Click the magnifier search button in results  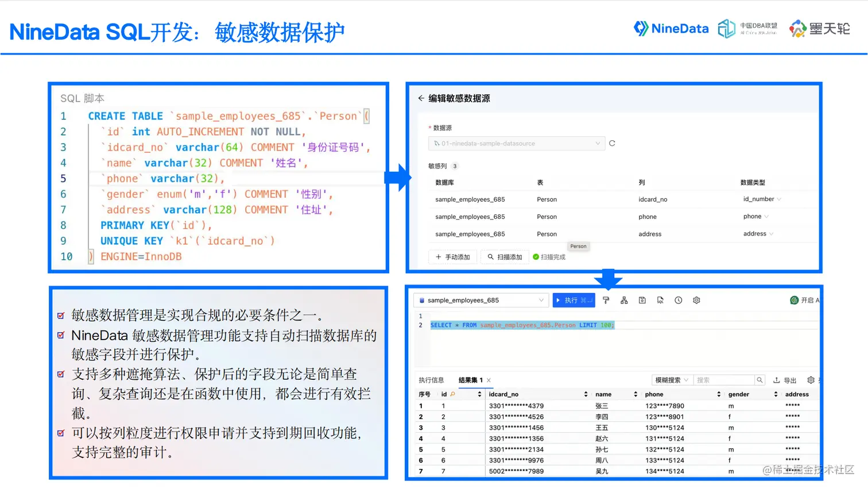[x=759, y=380]
